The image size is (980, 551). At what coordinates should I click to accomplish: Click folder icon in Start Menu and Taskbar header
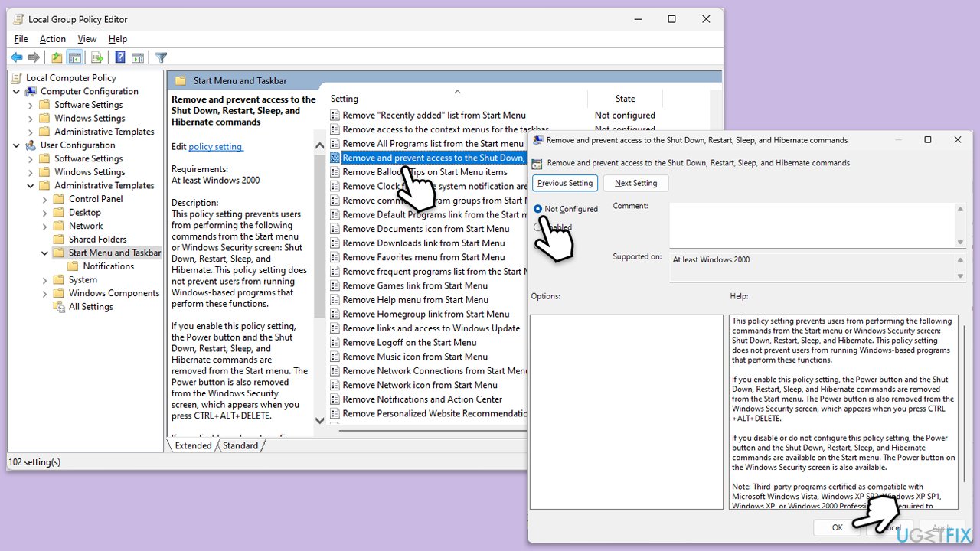coord(181,80)
